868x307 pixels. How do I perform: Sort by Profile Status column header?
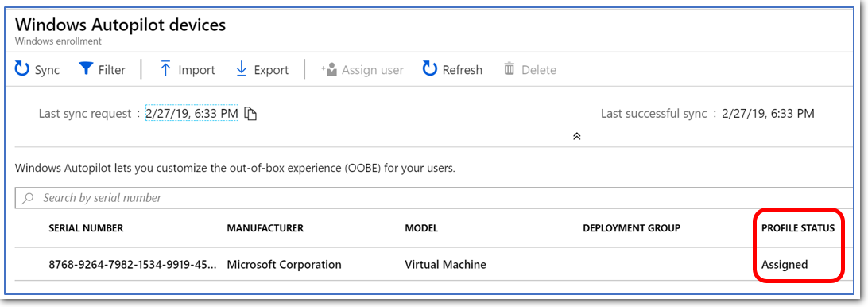(x=798, y=227)
